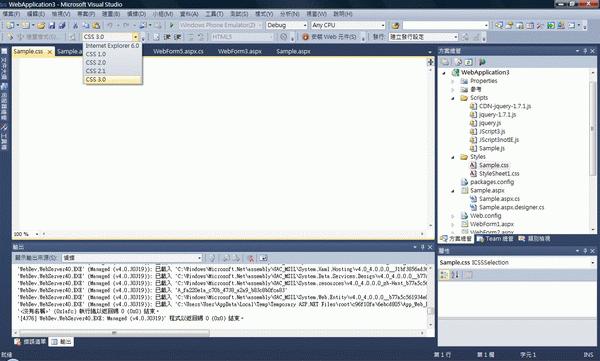This screenshot has width=600, height=361.
Task: Select jquery-1.7.1.js in Solution Explorer
Action: point(497,115)
